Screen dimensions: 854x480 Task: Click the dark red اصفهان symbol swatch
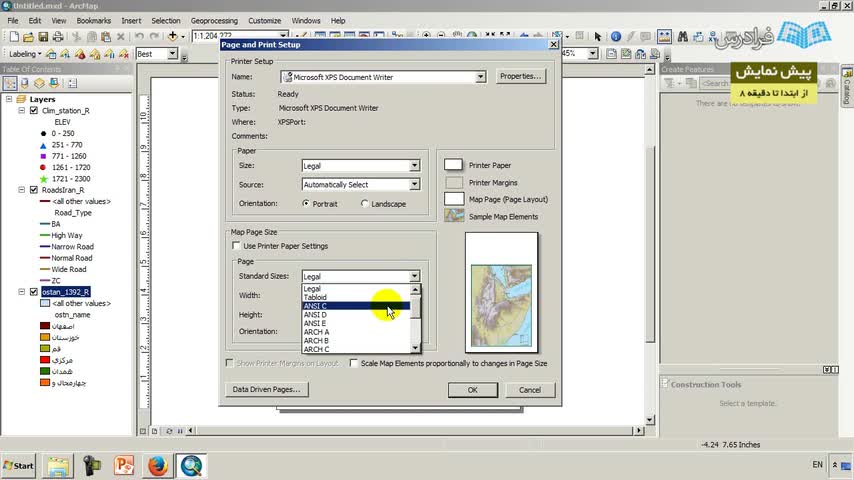click(x=45, y=326)
